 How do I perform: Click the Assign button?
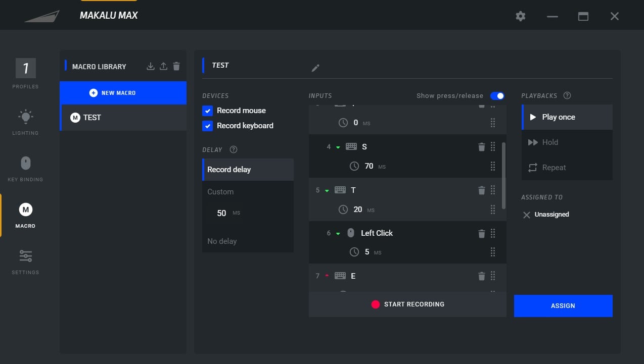pyautogui.click(x=563, y=306)
